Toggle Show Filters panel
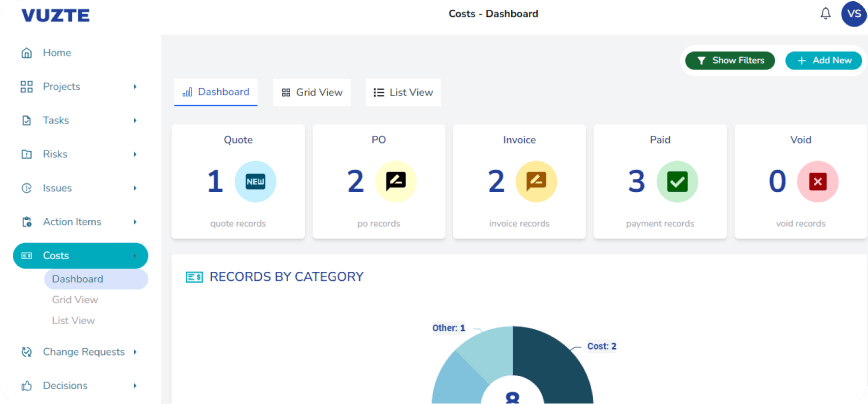Viewport: 868px width, 404px height. click(730, 61)
